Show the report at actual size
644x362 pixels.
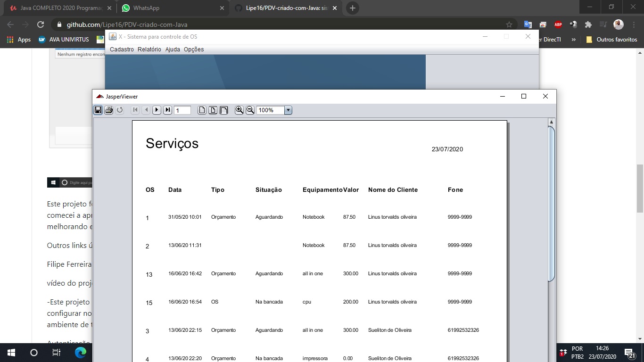pos(201,110)
